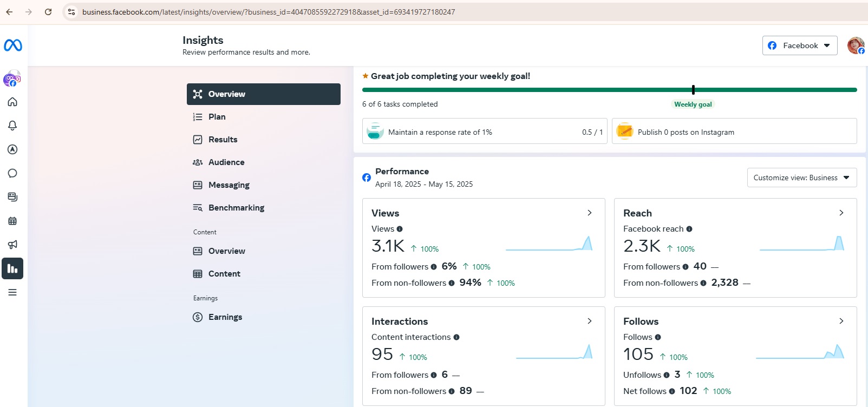Expand the Follows card chevron

coord(841,321)
